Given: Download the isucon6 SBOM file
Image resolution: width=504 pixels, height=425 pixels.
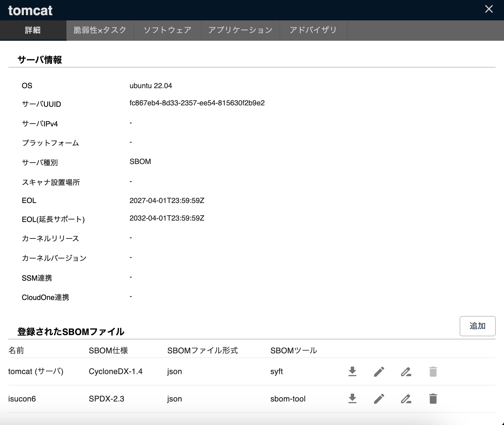Looking at the screenshot, I should (x=352, y=399).
